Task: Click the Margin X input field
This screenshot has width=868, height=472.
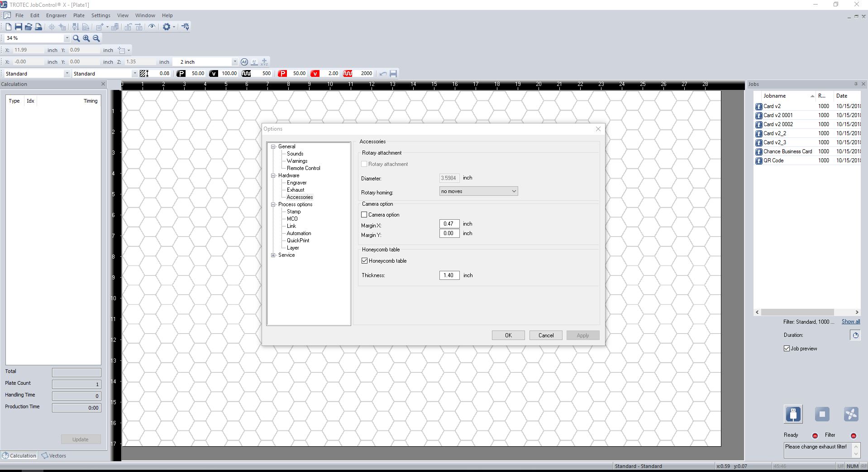Action: pyautogui.click(x=449, y=224)
